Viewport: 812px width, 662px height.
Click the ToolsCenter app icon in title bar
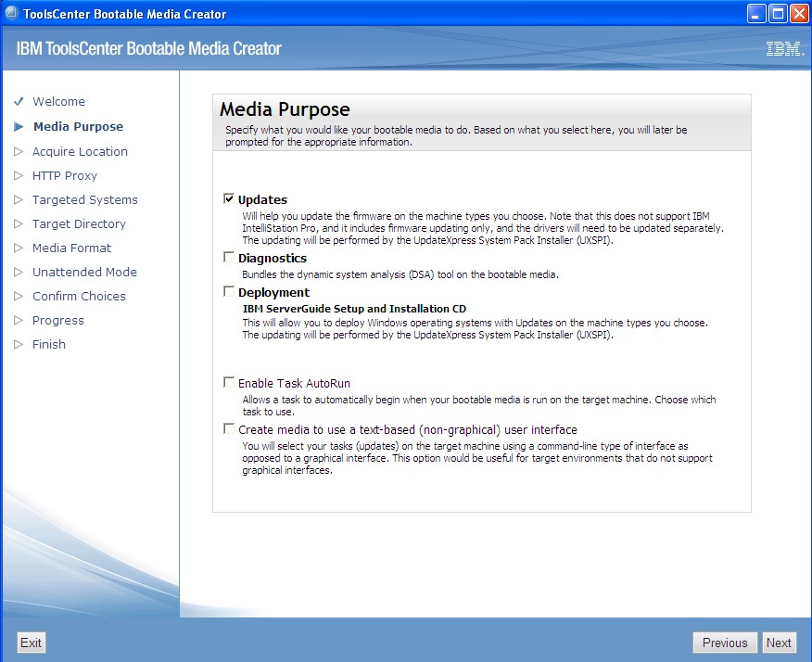[11, 12]
